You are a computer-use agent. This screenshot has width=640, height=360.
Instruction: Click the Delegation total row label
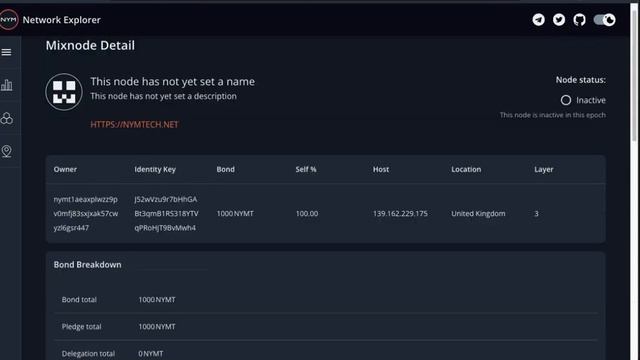pyautogui.click(x=88, y=353)
